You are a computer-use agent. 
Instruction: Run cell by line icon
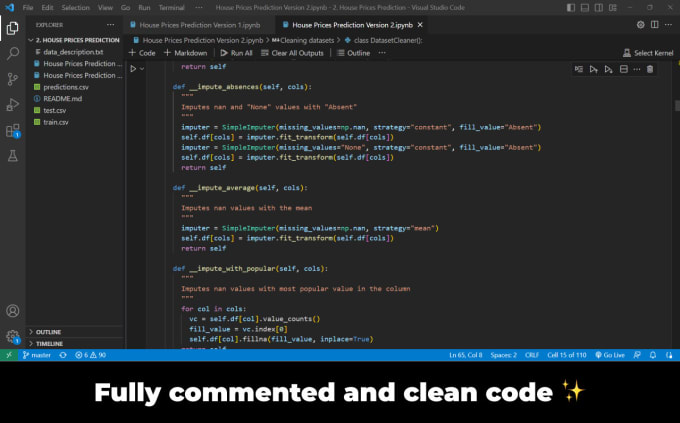point(579,69)
